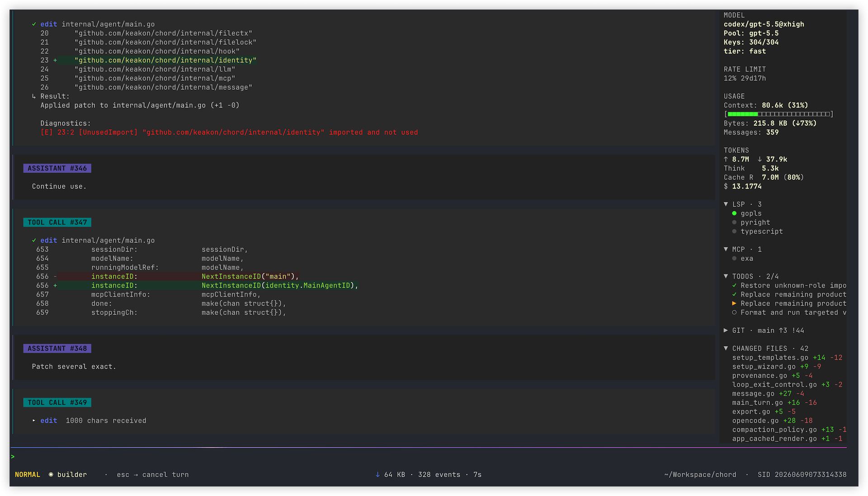Click the 'Applied patch to internal/agent/main.go' line
The image size is (868, 496).
click(x=140, y=105)
